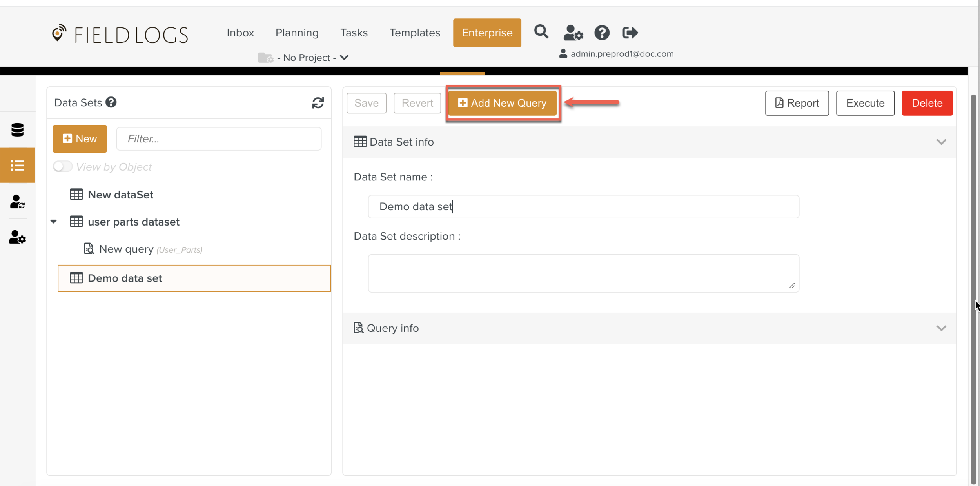Toggle View by Object switch
This screenshot has height=486, width=980.
point(63,167)
